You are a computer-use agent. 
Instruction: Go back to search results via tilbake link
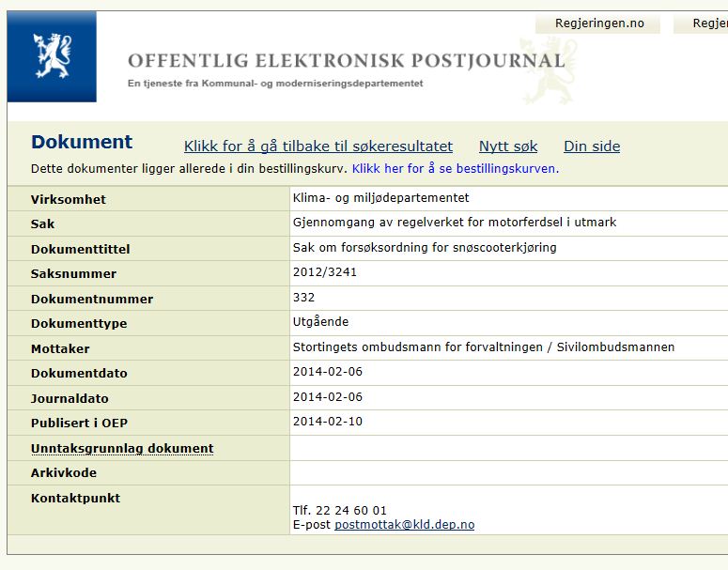click(318, 146)
